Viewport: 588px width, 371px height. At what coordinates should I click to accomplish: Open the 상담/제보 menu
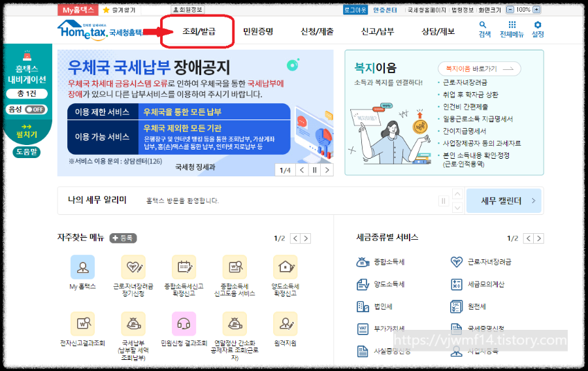pyautogui.click(x=438, y=31)
